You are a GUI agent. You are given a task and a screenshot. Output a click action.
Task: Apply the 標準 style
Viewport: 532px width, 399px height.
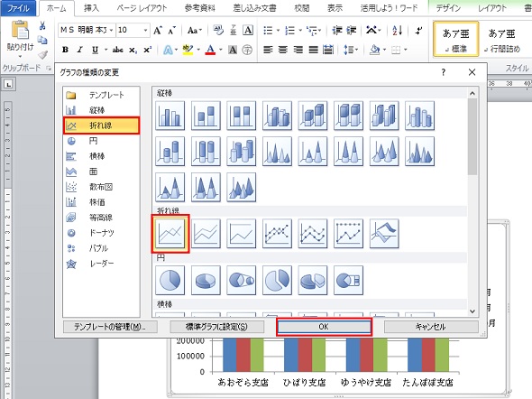pos(456,39)
